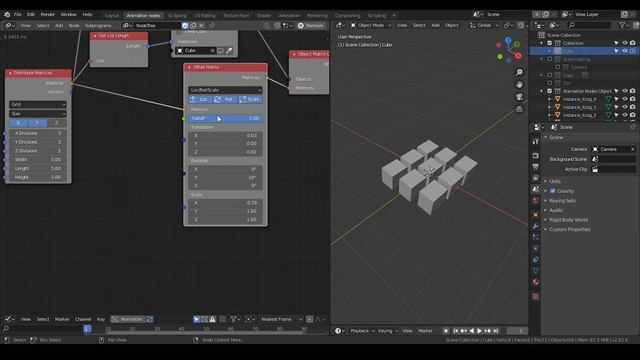640x360 pixels.
Task: Open the Grid distribution dropdown
Action: [38, 104]
